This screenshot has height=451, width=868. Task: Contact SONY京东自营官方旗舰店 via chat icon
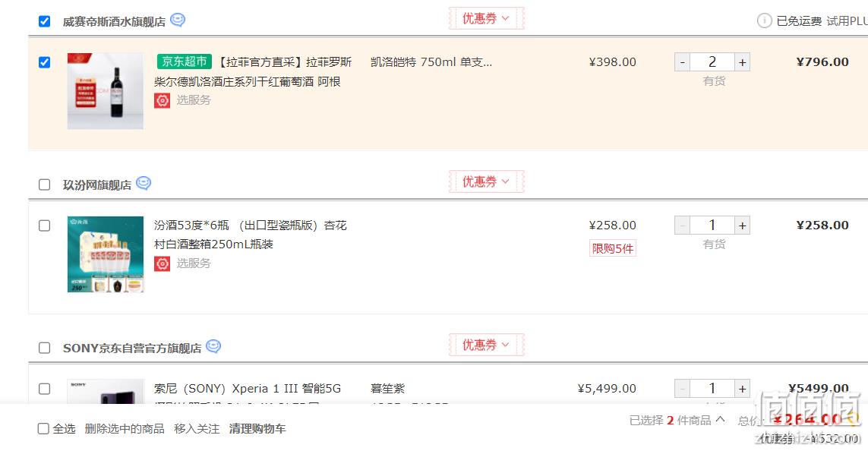213,346
